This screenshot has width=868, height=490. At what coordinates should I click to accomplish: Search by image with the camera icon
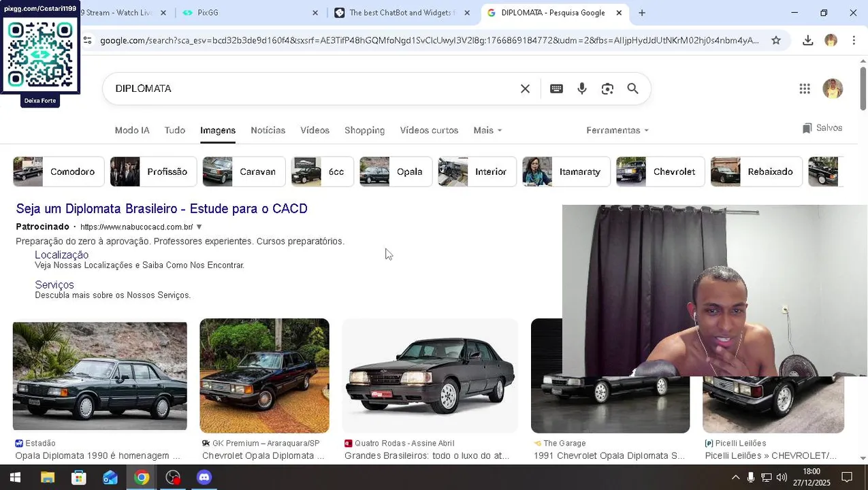(607, 88)
